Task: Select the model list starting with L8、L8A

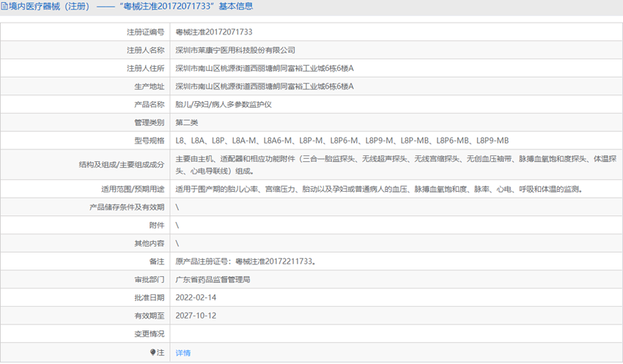Action: (342, 141)
